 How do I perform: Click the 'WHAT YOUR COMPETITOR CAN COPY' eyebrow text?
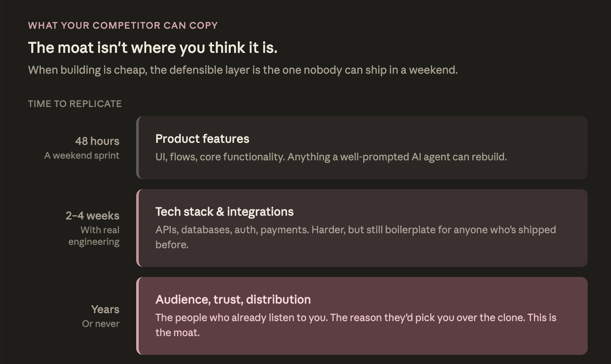click(123, 25)
